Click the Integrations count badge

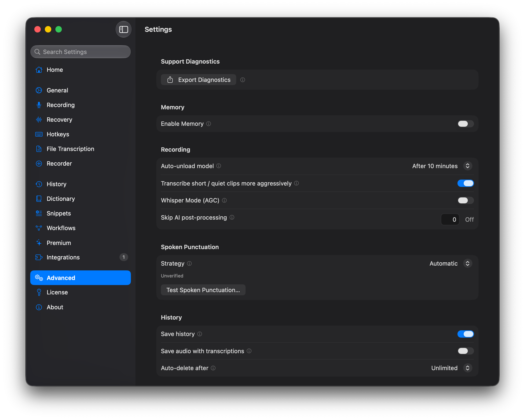pyautogui.click(x=124, y=257)
